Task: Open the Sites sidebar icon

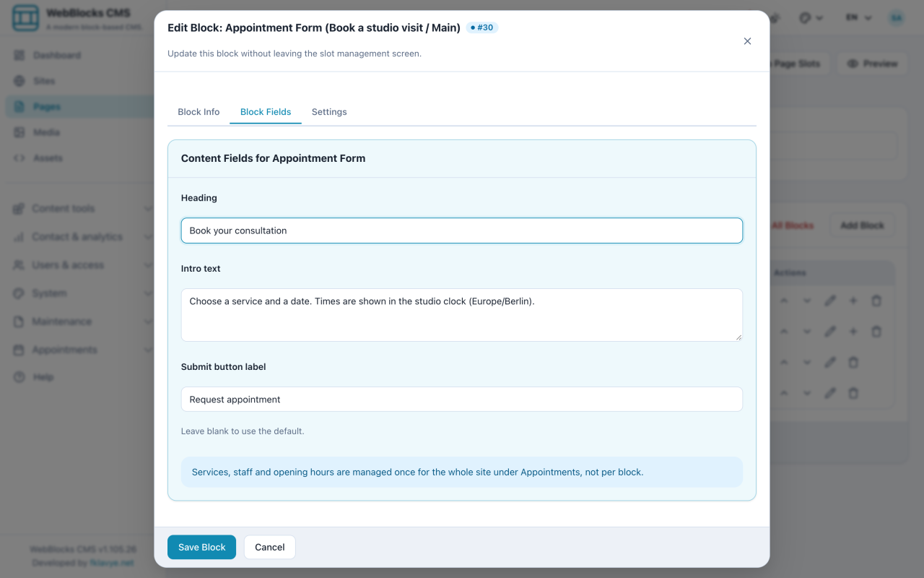Action: coord(19,81)
